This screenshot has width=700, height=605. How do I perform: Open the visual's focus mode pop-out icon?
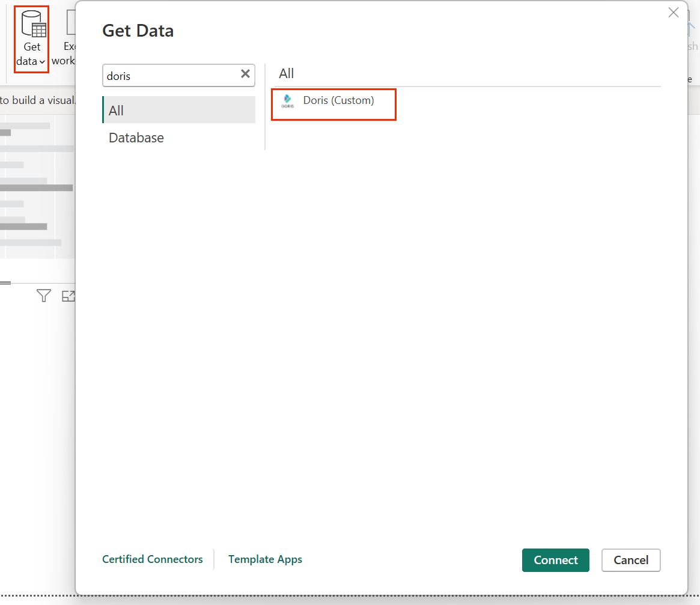(68, 296)
